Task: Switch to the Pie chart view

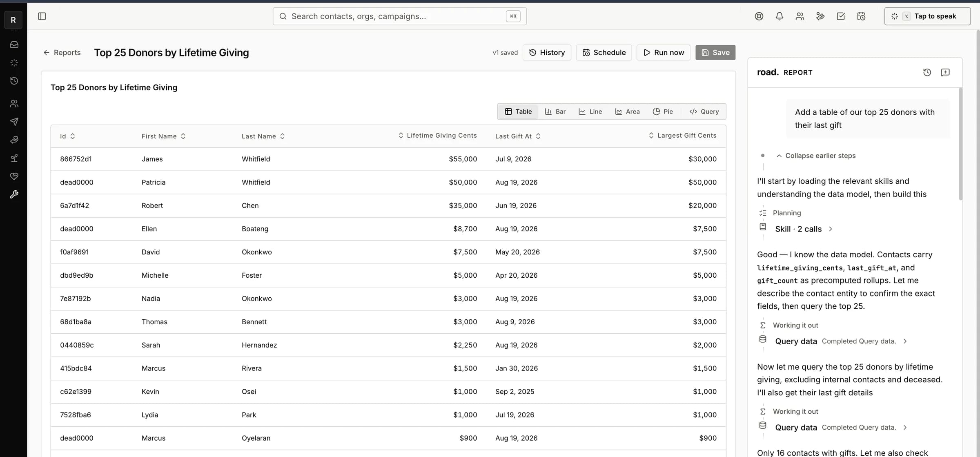Action: [663, 111]
